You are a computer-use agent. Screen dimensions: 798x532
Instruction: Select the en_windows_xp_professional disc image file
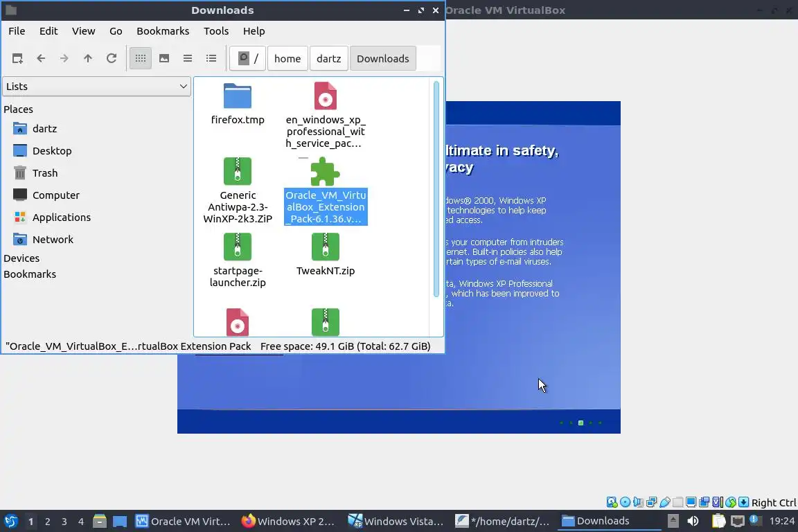[x=326, y=116]
